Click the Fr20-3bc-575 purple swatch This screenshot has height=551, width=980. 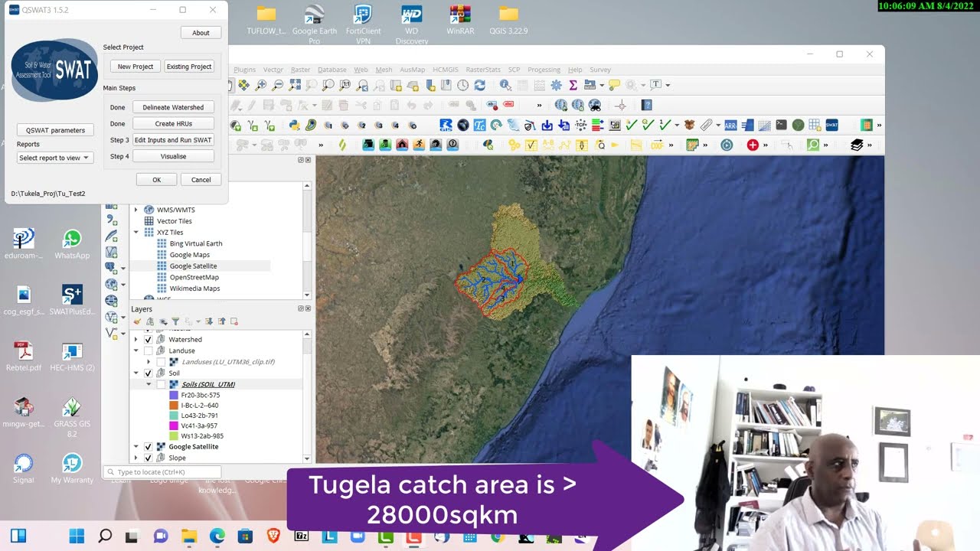coord(174,395)
